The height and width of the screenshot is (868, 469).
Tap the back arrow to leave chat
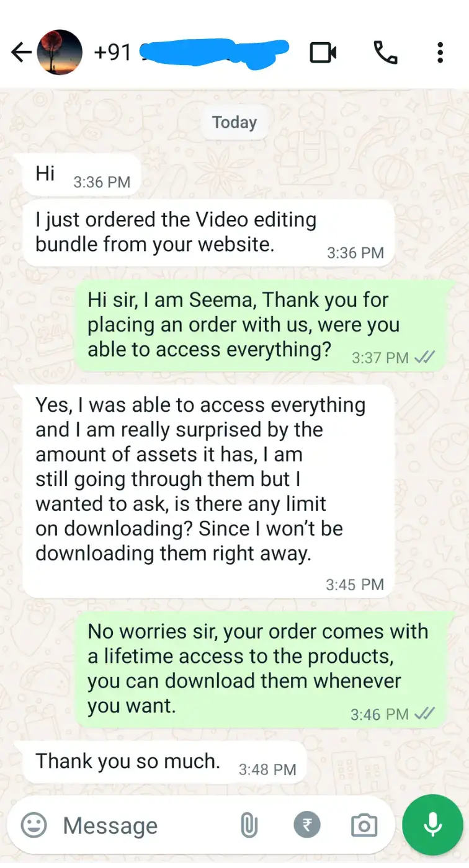21,53
